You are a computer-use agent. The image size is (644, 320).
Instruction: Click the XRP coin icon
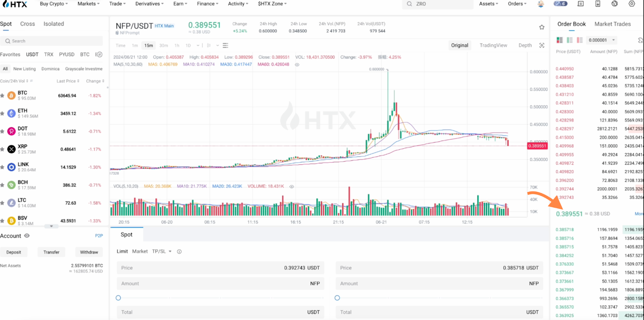11,149
